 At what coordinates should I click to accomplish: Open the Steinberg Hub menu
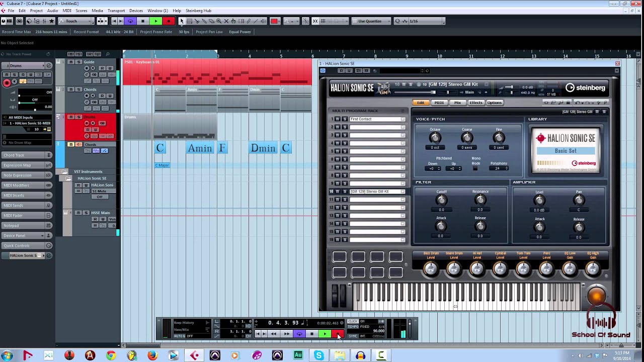[x=198, y=11]
